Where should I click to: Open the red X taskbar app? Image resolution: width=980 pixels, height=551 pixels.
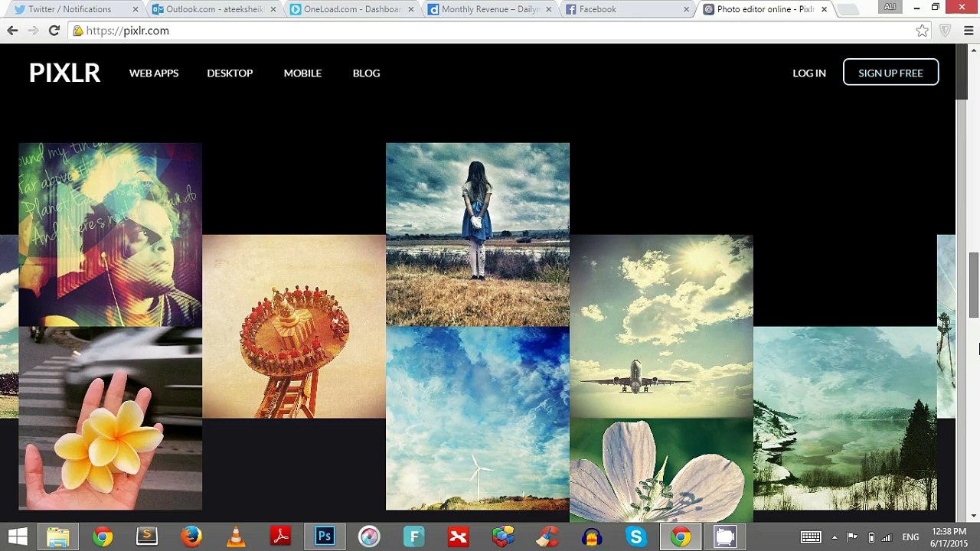click(458, 536)
